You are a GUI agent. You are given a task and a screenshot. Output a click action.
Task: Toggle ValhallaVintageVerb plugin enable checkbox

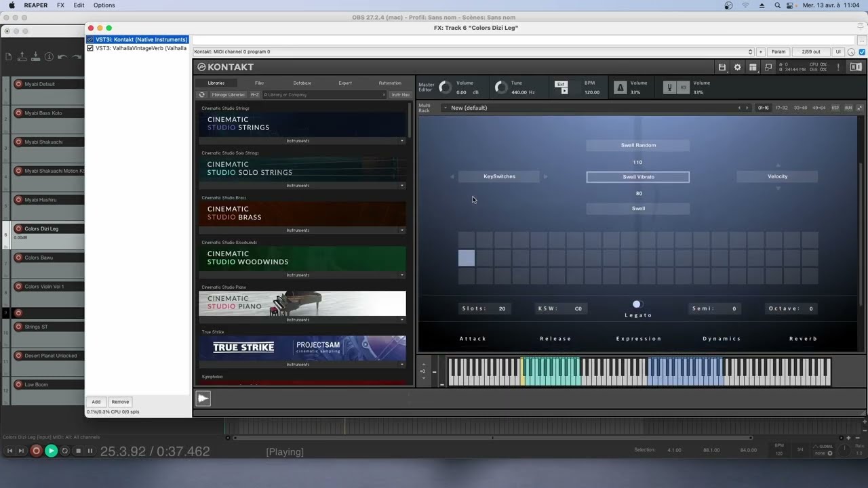click(x=90, y=48)
